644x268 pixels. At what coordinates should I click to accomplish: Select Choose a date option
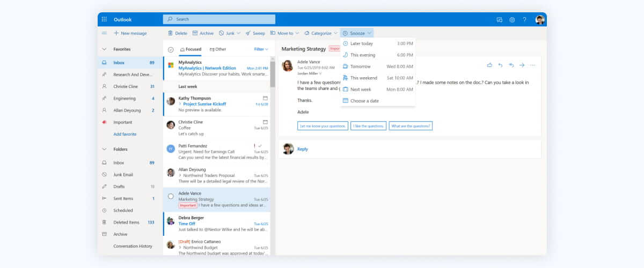click(378, 101)
